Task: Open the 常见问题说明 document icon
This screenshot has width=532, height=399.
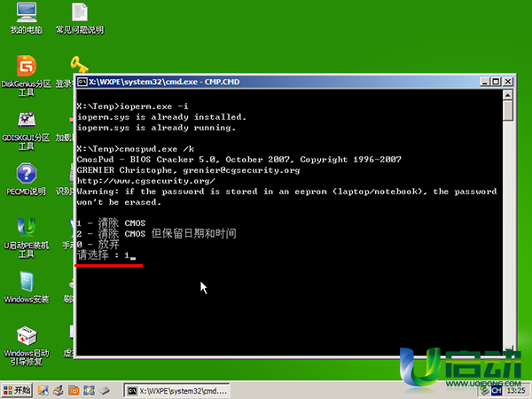Action: (x=80, y=19)
